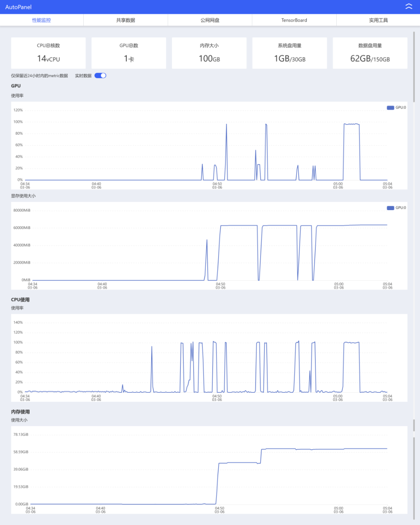Image resolution: width=420 pixels, height=525 pixels.
Task: Click the 58.59GiB axis label
Action: pyautogui.click(x=21, y=452)
